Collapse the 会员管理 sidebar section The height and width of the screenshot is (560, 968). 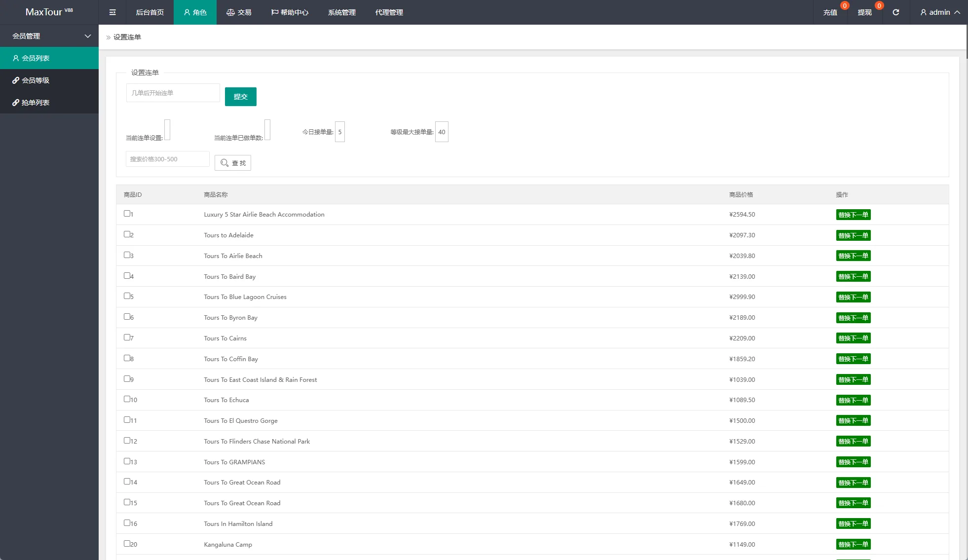click(x=88, y=36)
